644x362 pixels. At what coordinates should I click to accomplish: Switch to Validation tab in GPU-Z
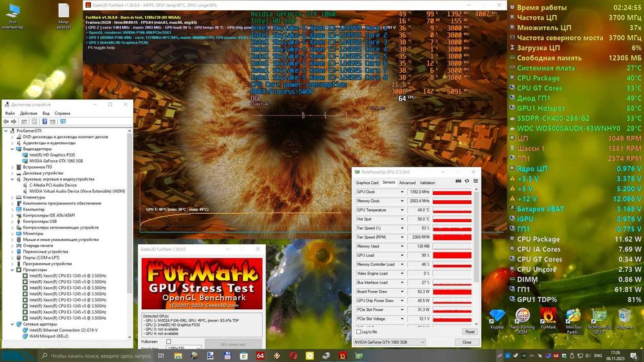tap(427, 183)
